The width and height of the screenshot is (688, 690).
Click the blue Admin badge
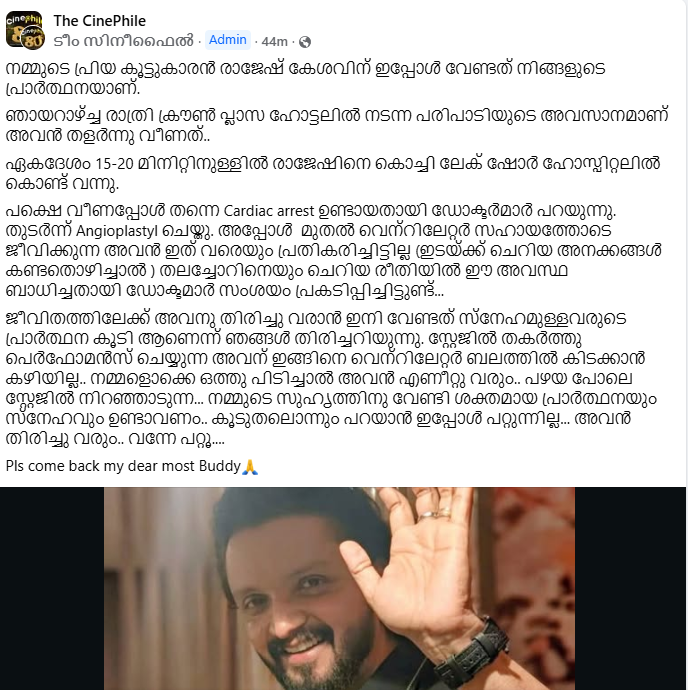[x=228, y=40]
